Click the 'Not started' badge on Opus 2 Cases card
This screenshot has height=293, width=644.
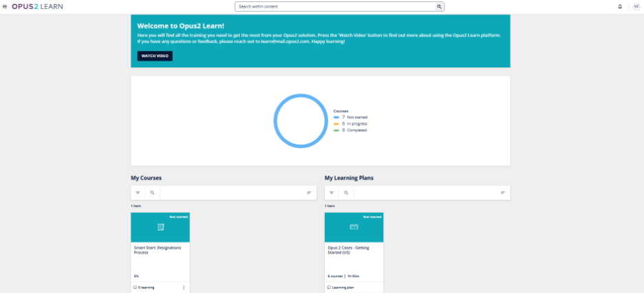(372, 217)
